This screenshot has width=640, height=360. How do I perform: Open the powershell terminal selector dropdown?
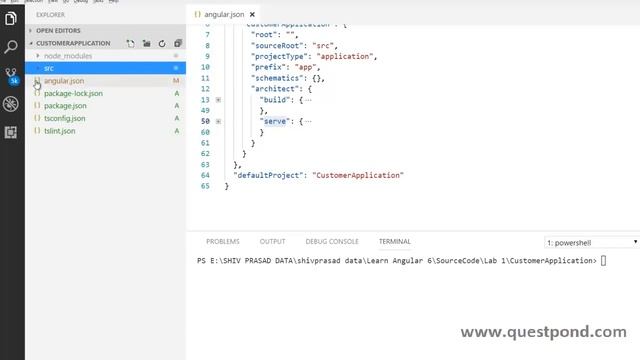click(592, 242)
